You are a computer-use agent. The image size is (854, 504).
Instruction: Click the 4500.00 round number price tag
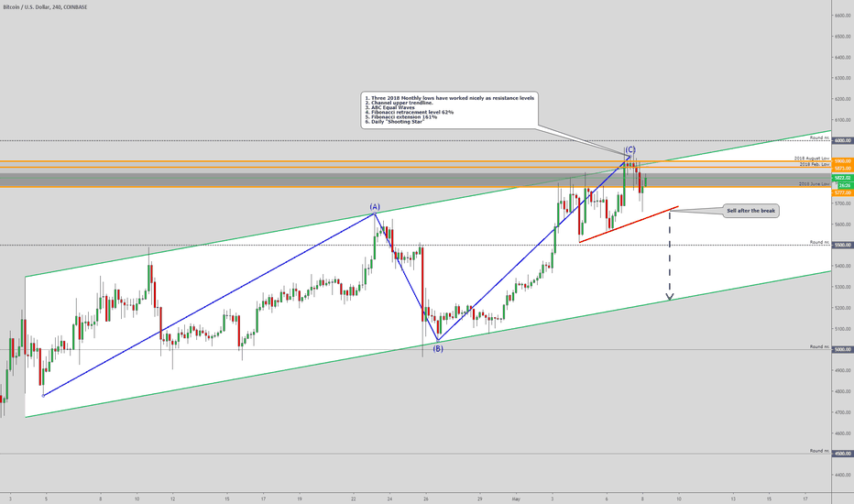(x=843, y=454)
